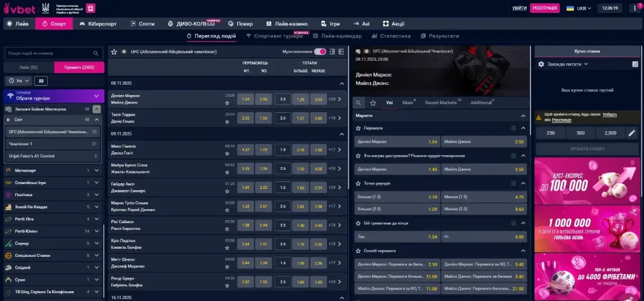Image resolution: width=644 pixels, height=301 pixels.
Task: Open market search in match detail tabs
Action: coord(359,102)
